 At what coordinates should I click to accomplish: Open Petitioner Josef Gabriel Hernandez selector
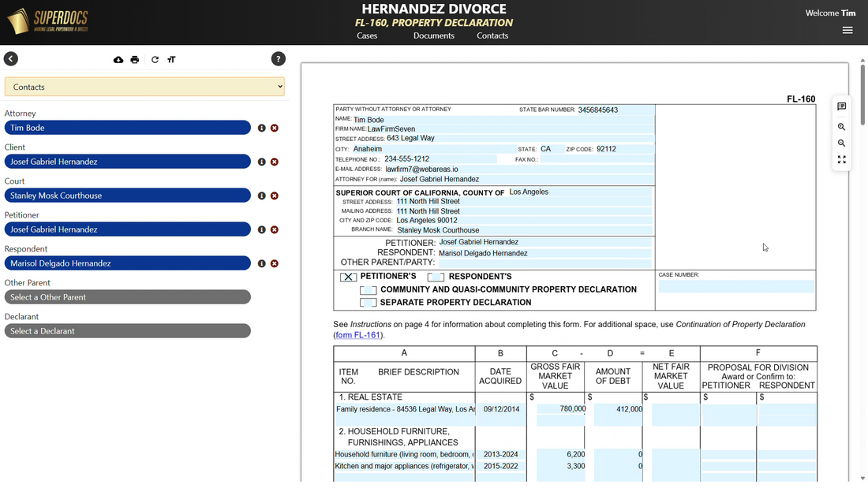tap(127, 229)
